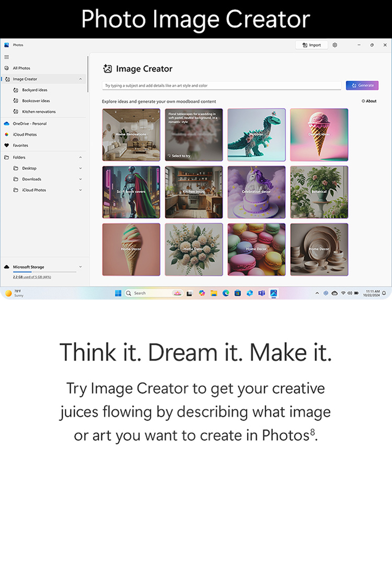Open Microsoft Teams from the taskbar
392x572 pixels.
tap(261, 293)
